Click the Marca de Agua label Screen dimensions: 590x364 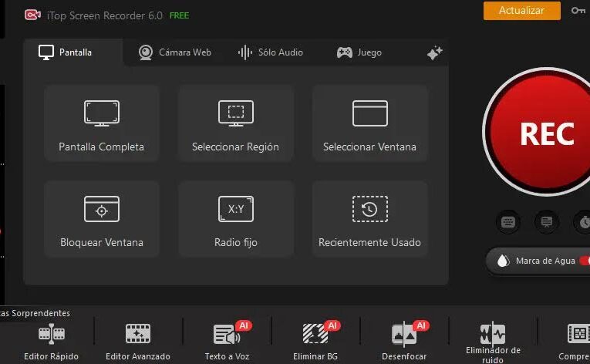coord(545,261)
